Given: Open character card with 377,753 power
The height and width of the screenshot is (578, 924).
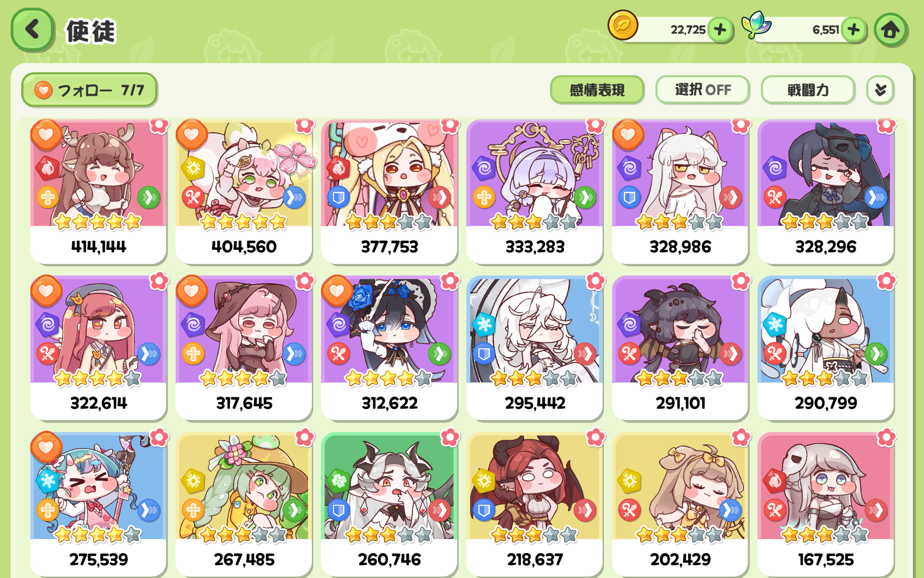Looking at the screenshot, I should 389,192.
